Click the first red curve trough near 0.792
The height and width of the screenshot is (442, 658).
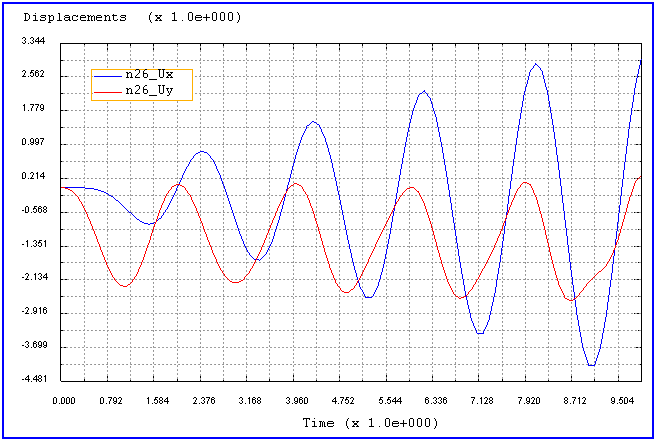pyautogui.click(x=124, y=287)
